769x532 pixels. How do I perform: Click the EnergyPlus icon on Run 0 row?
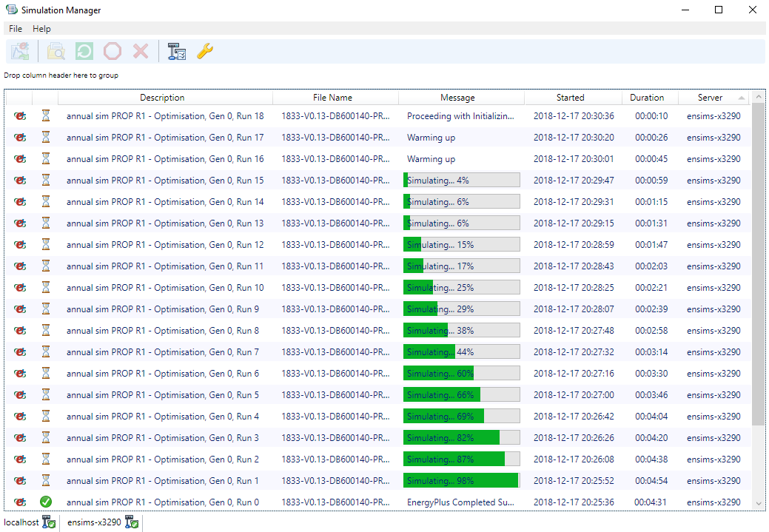[20, 502]
